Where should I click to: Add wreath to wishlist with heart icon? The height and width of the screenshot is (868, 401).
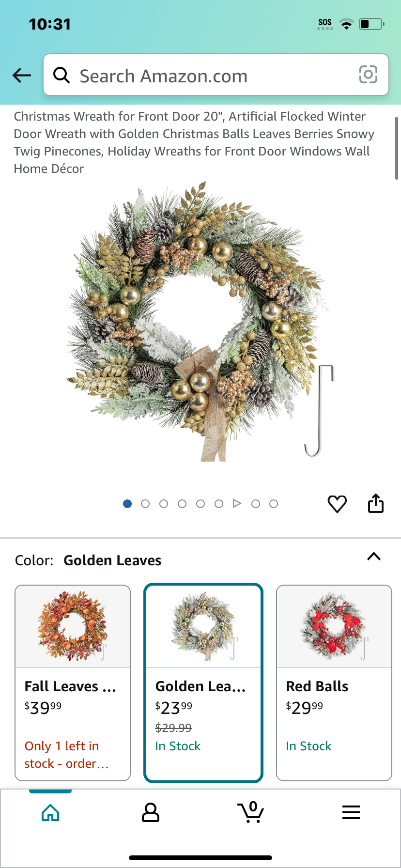[x=337, y=504]
